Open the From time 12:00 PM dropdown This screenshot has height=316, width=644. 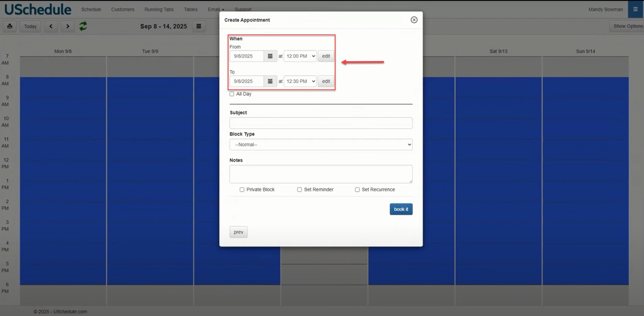pyautogui.click(x=300, y=56)
